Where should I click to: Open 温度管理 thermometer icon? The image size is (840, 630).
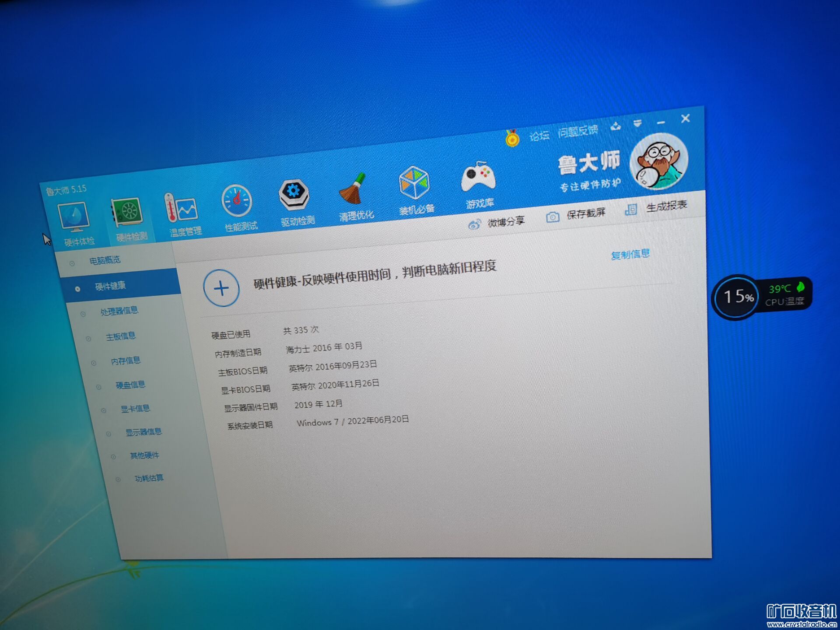(x=180, y=207)
